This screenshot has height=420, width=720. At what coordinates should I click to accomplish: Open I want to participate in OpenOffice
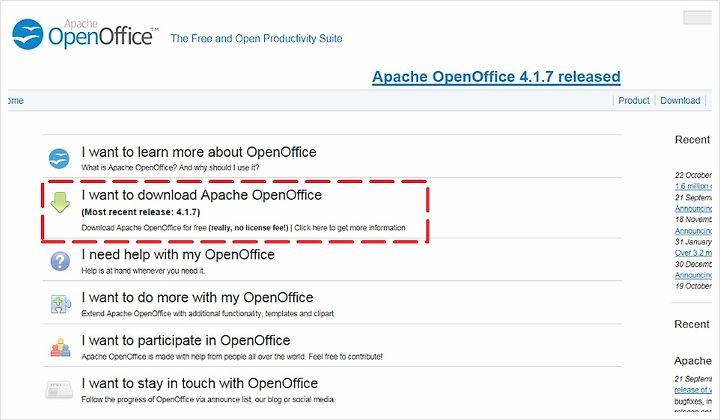[x=186, y=341]
